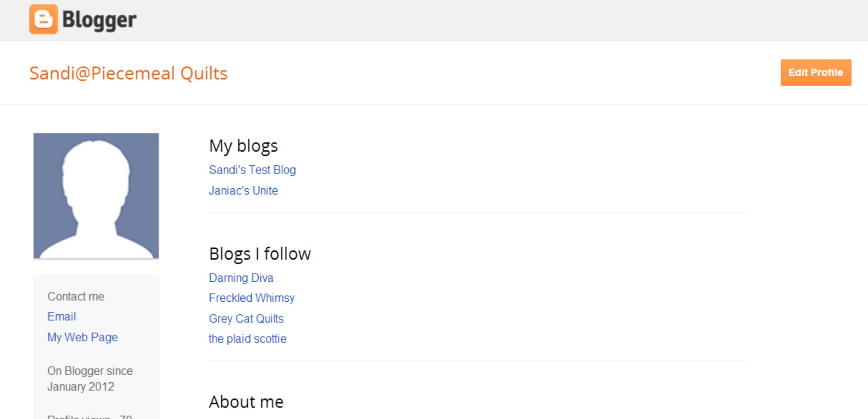Select the Blogs I follow heading
Screen dimensions: 868x419
[x=260, y=254]
